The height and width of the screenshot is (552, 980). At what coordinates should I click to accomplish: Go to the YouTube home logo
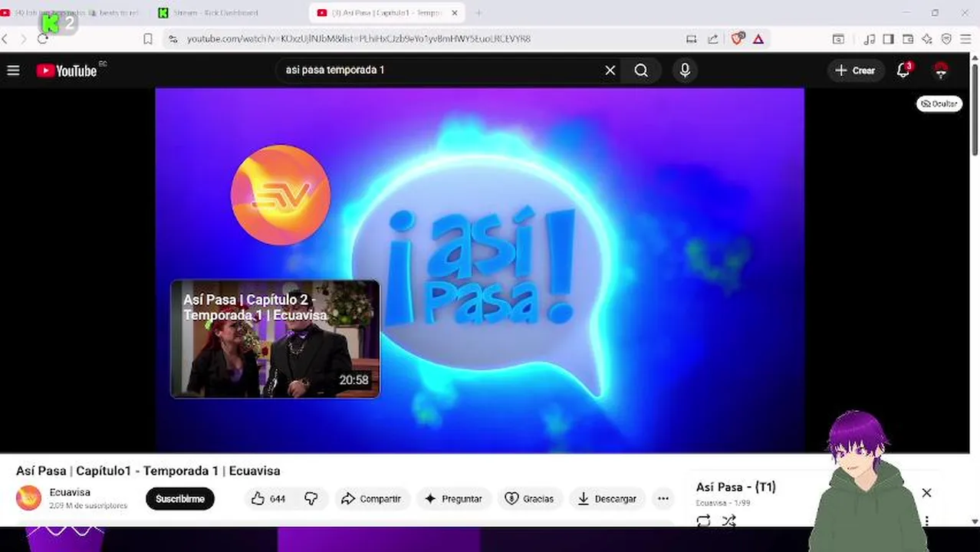tap(67, 71)
